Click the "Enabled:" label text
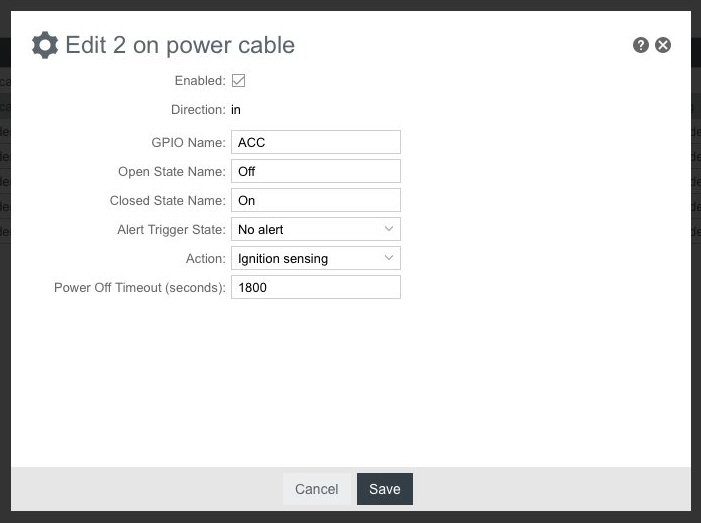 200,80
